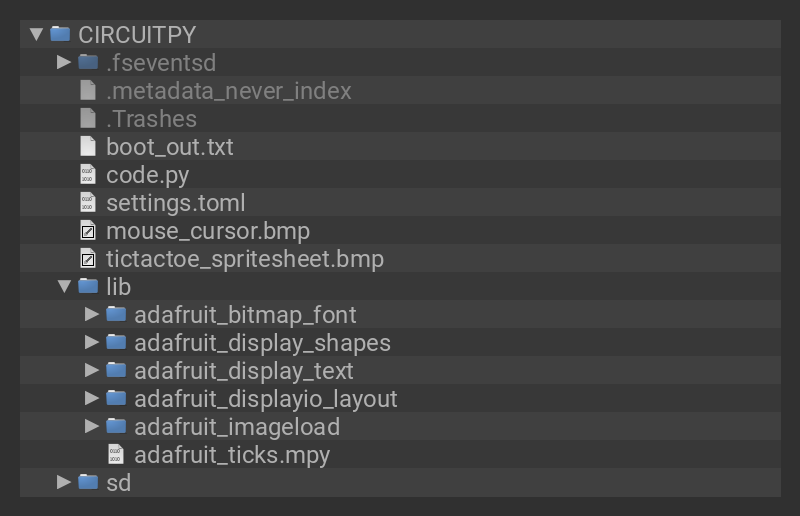Select the sd folder label

point(118,483)
